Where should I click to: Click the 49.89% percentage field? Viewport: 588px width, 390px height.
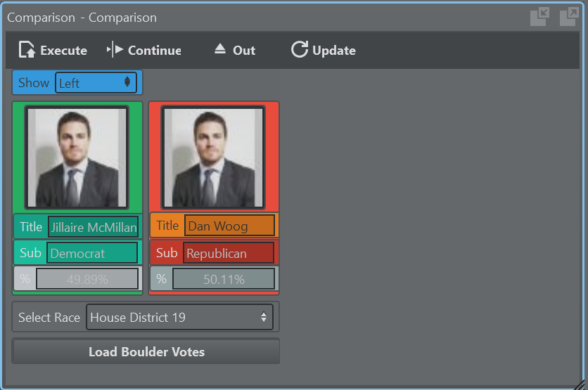point(88,279)
